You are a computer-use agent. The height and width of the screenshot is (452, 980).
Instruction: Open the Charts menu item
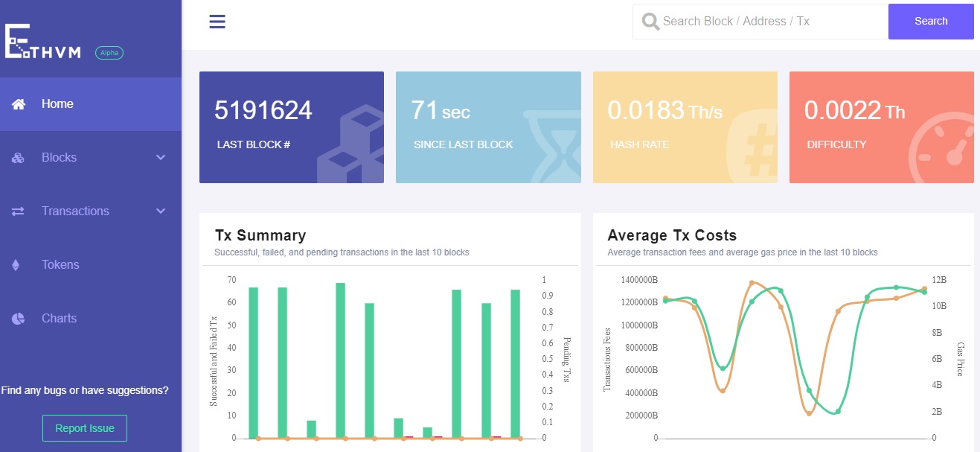pos(59,319)
